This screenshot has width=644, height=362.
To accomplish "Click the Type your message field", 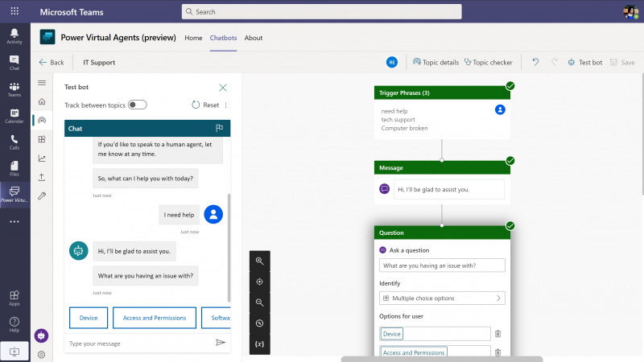I will coord(139,343).
